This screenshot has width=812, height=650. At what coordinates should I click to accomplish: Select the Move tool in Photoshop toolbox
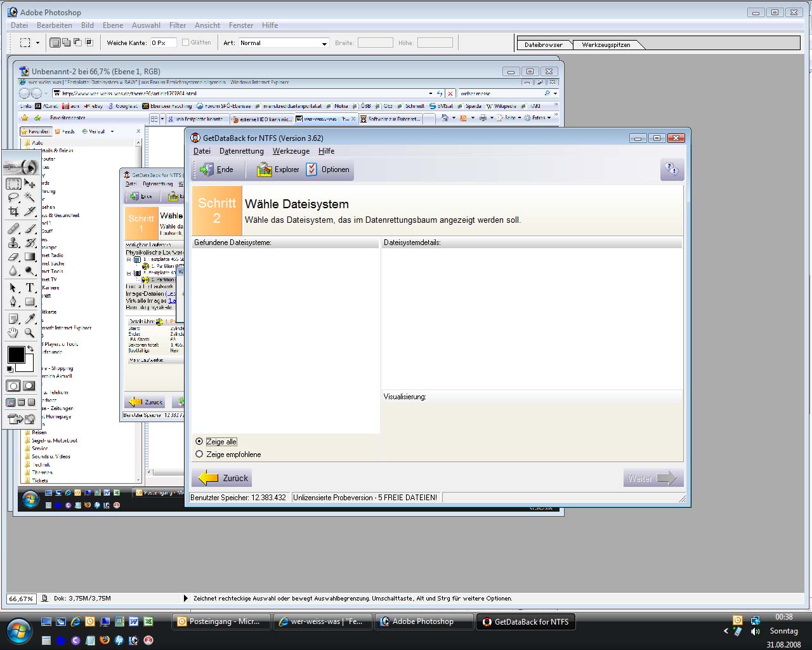30,184
